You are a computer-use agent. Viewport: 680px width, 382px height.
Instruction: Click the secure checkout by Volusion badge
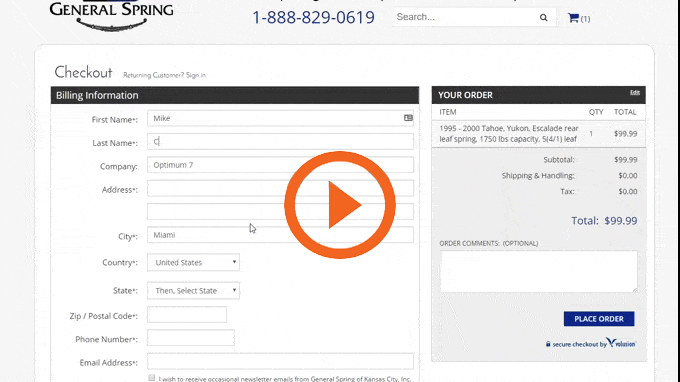[591, 343]
